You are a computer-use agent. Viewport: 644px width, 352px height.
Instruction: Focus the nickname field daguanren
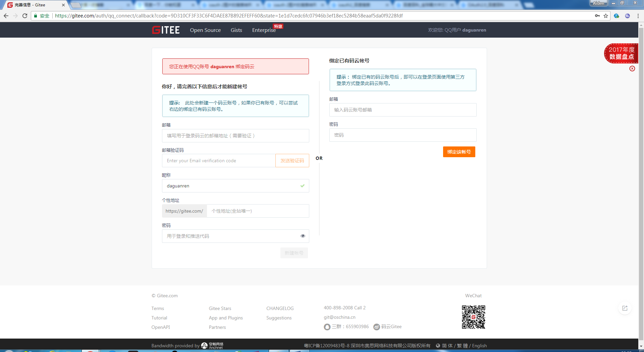[235, 186]
